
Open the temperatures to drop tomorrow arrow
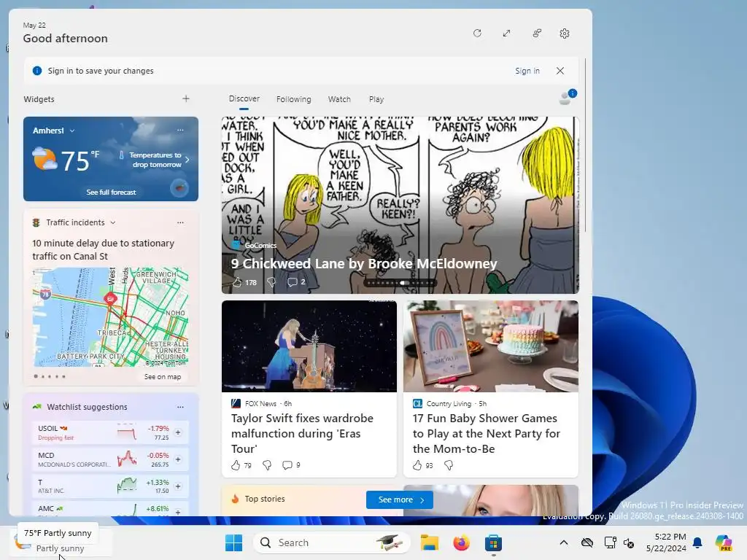[x=187, y=160]
